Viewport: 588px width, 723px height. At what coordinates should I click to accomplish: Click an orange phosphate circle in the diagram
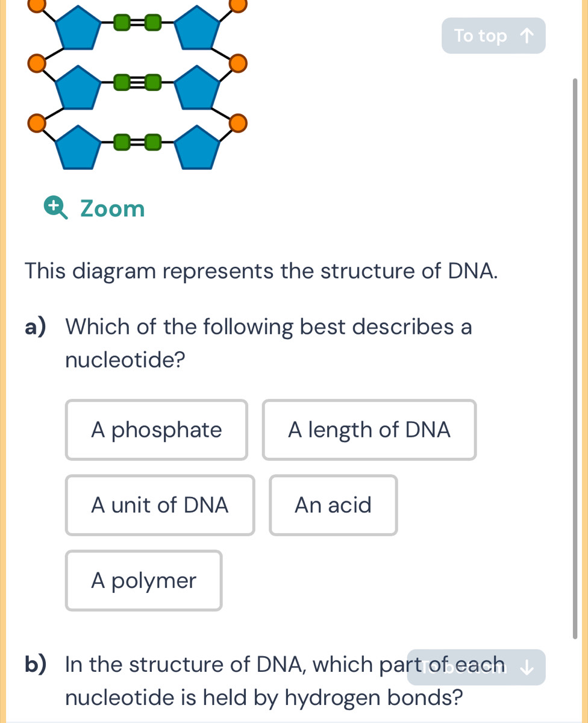(x=36, y=63)
